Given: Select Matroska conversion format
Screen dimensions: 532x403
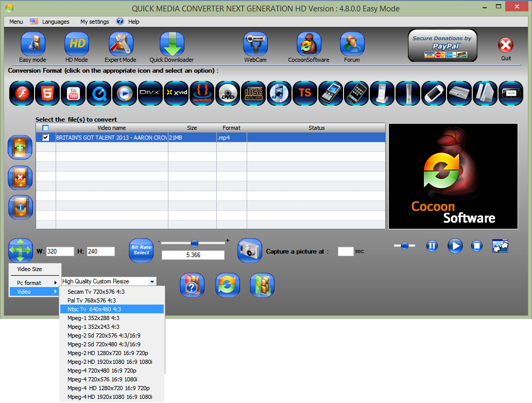Looking at the screenshot, I should [x=202, y=93].
